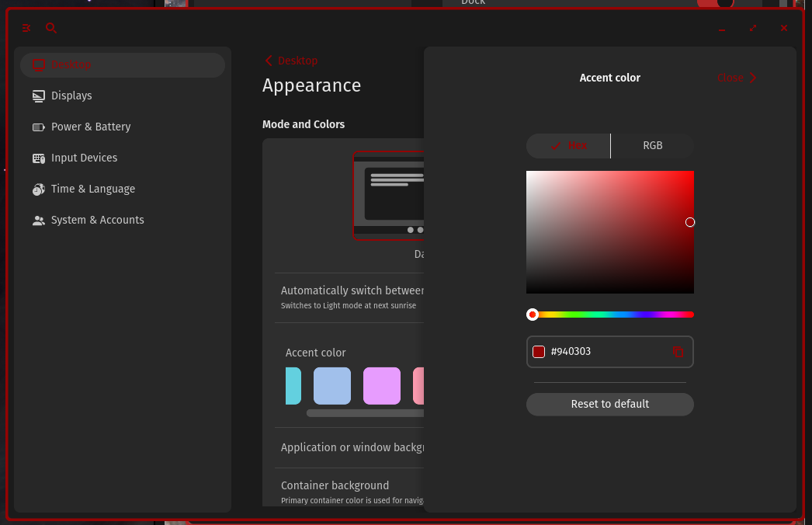This screenshot has width=812, height=525.
Task: Open Time & Language settings
Action: click(123, 189)
